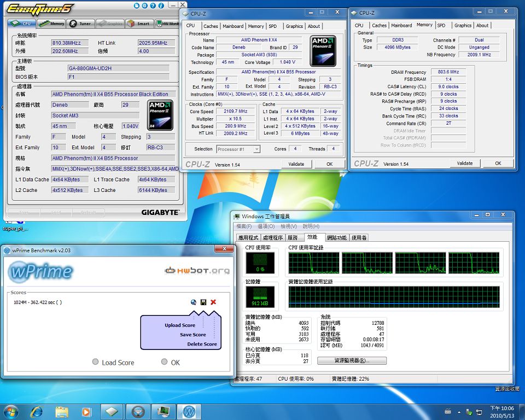
Task: Click the keyboard input method tray icon
Action: coord(448,412)
